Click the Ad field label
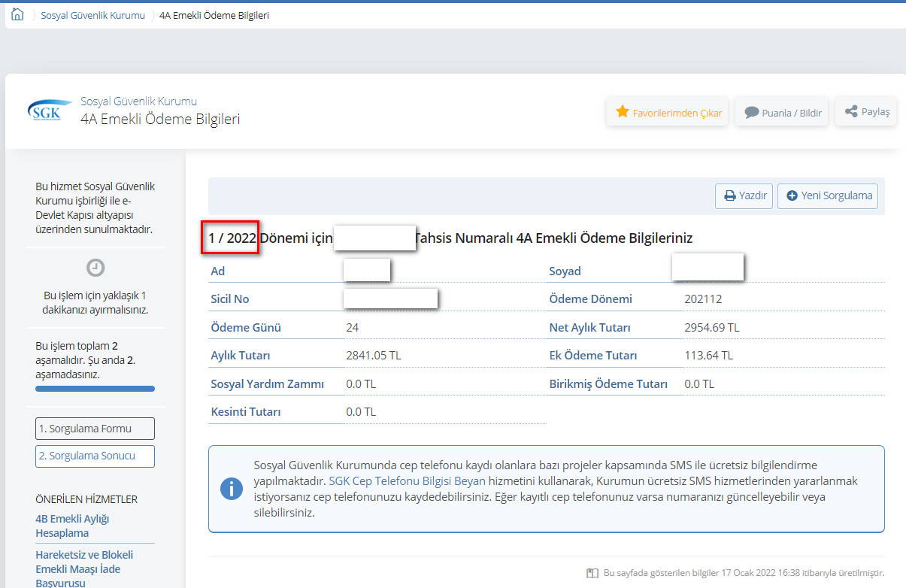 tap(218, 271)
